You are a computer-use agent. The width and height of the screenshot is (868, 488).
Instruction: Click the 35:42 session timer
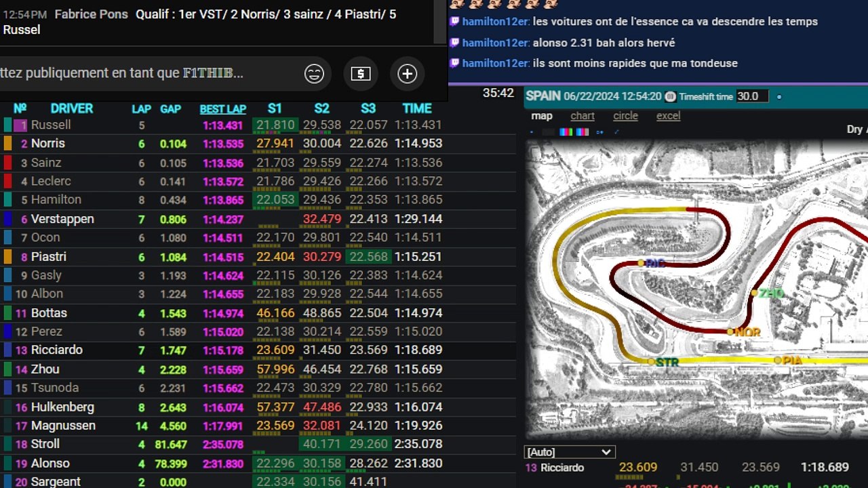[x=498, y=94]
